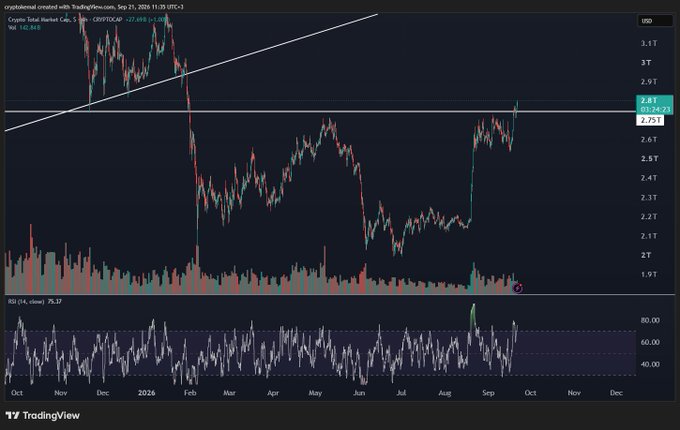
Task: Click the TradingView logo
Action: pyautogui.click(x=42, y=415)
